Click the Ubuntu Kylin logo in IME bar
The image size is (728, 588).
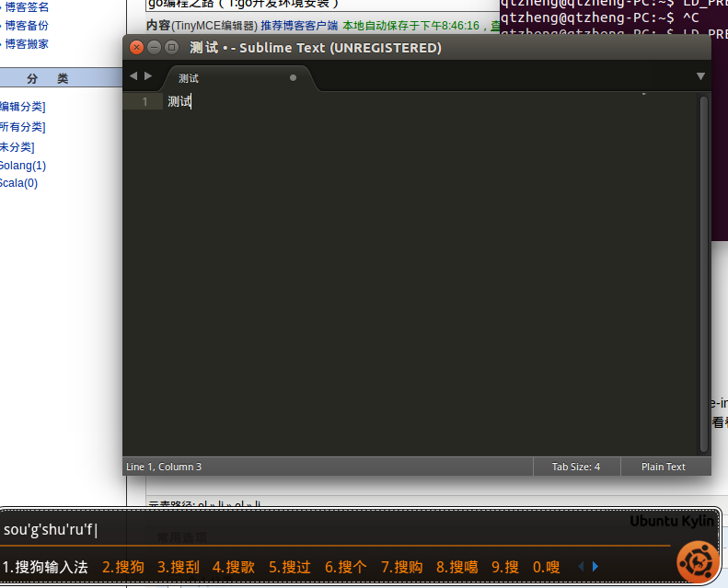pyautogui.click(x=698, y=562)
